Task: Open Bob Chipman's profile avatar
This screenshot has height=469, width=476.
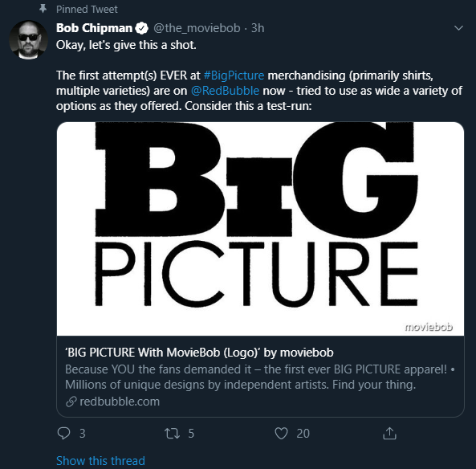Action: 28,39
